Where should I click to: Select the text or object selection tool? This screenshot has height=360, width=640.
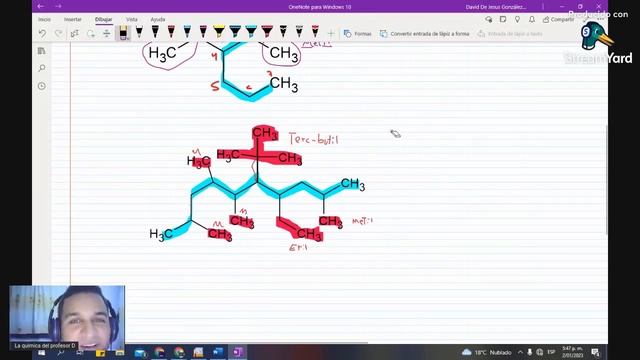pos(74,33)
